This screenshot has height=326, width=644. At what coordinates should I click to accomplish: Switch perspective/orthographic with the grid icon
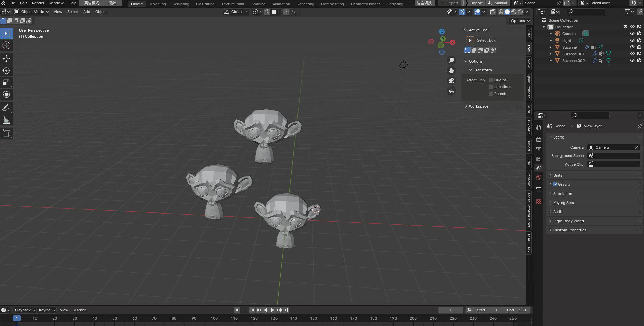pyautogui.click(x=451, y=91)
